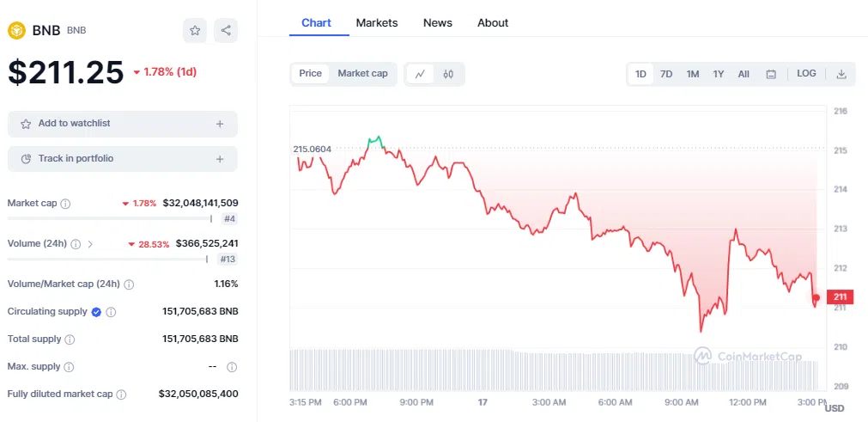Open the News tab
868x422 pixels.
tap(438, 23)
